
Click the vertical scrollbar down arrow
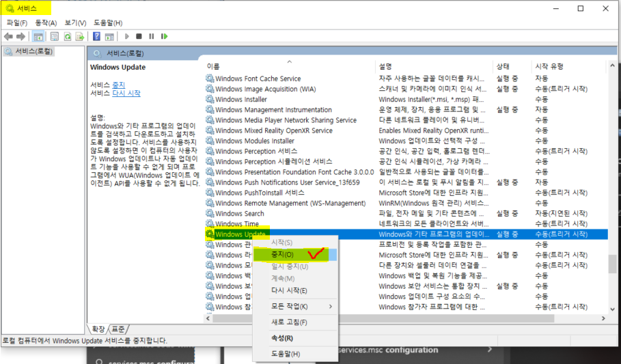[612, 309]
